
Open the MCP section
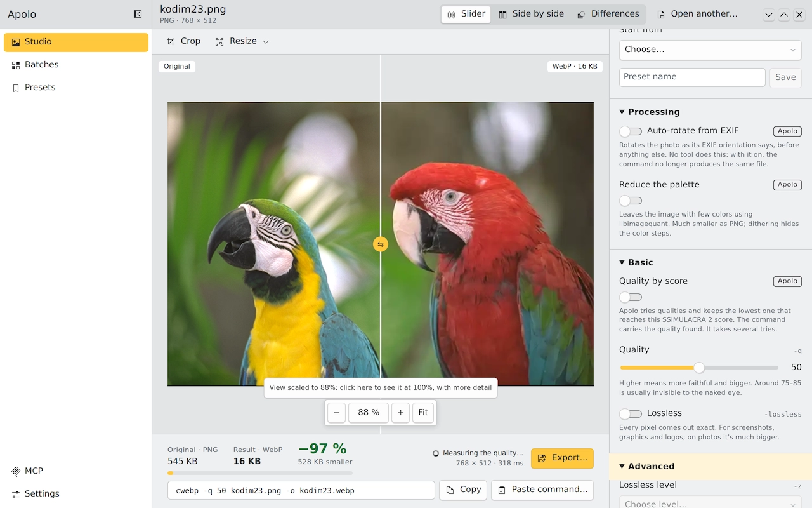[76, 471]
